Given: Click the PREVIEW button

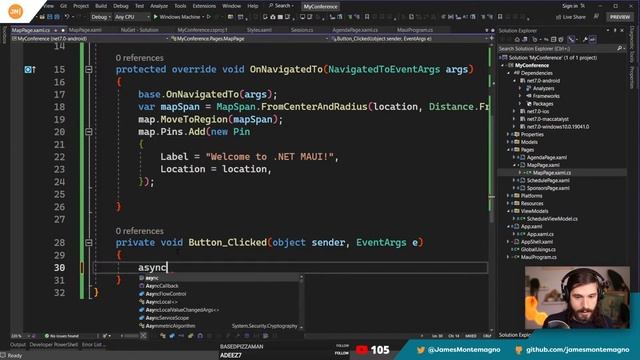Looking at the screenshot, I should pos(620,17).
